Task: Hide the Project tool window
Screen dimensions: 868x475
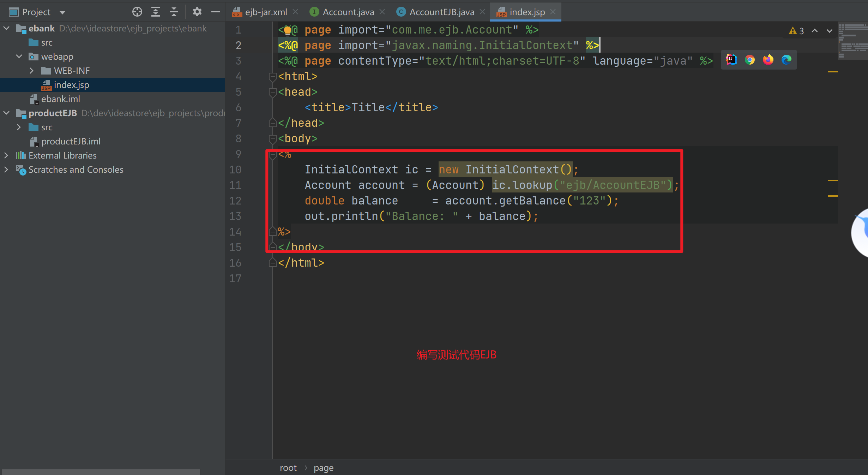Action: point(215,12)
